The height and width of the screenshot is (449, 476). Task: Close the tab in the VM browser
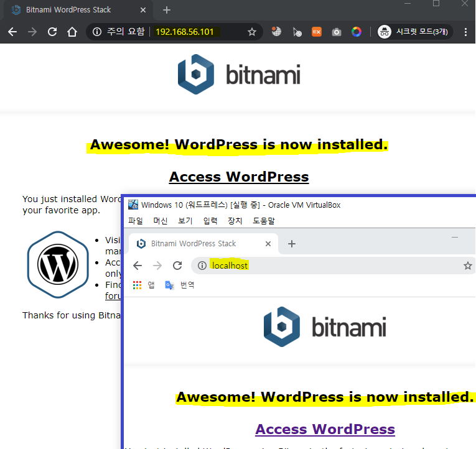(268, 244)
